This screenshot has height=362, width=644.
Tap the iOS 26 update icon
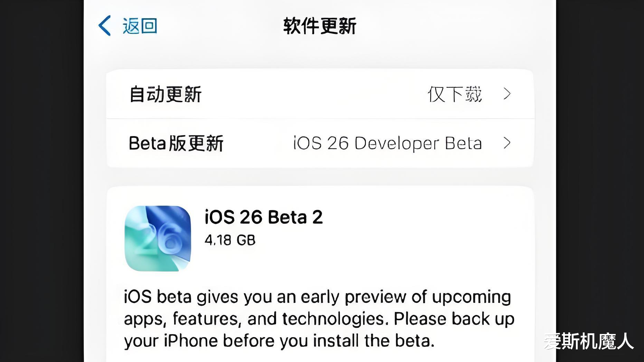[158, 238]
